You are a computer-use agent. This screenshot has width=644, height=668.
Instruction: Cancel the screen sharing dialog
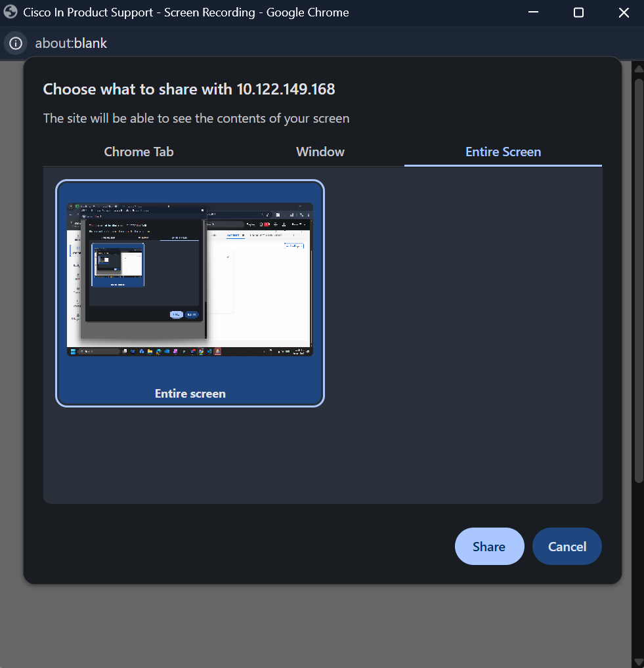click(x=567, y=547)
